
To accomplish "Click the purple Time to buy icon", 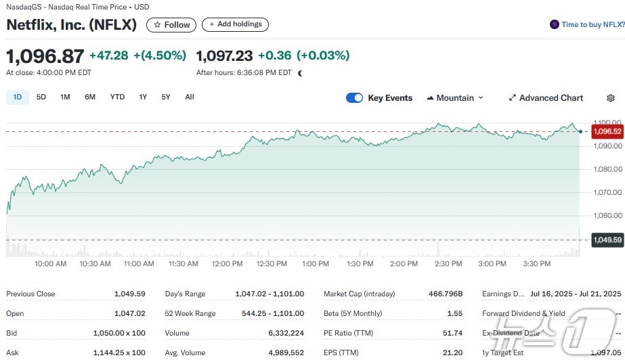I will click(555, 24).
